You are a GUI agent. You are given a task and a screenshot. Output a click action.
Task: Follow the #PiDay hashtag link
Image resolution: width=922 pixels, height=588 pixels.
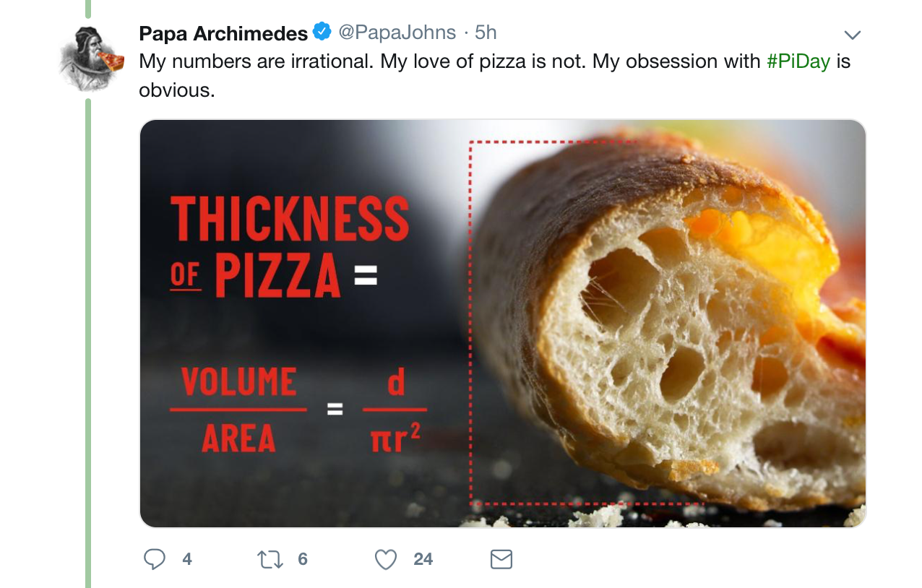pyautogui.click(x=798, y=61)
